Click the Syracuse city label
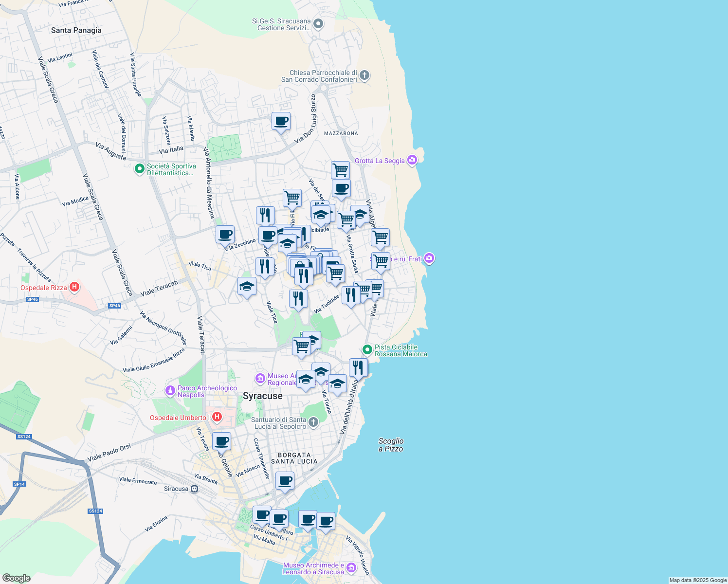 tap(262, 396)
